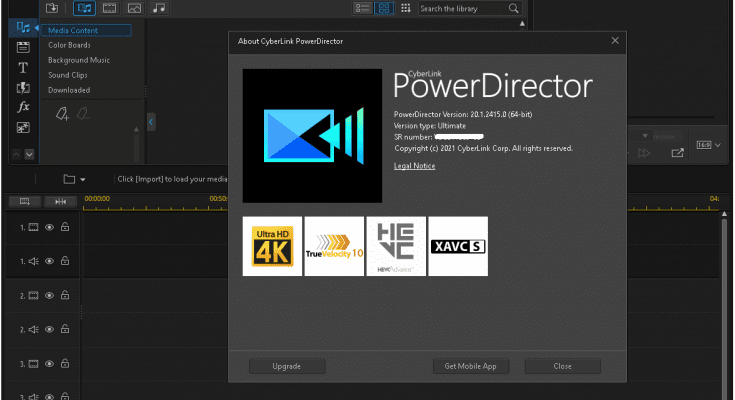Select Background Music category
The height and width of the screenshot is (400, 735).
(x=79, y=60)
